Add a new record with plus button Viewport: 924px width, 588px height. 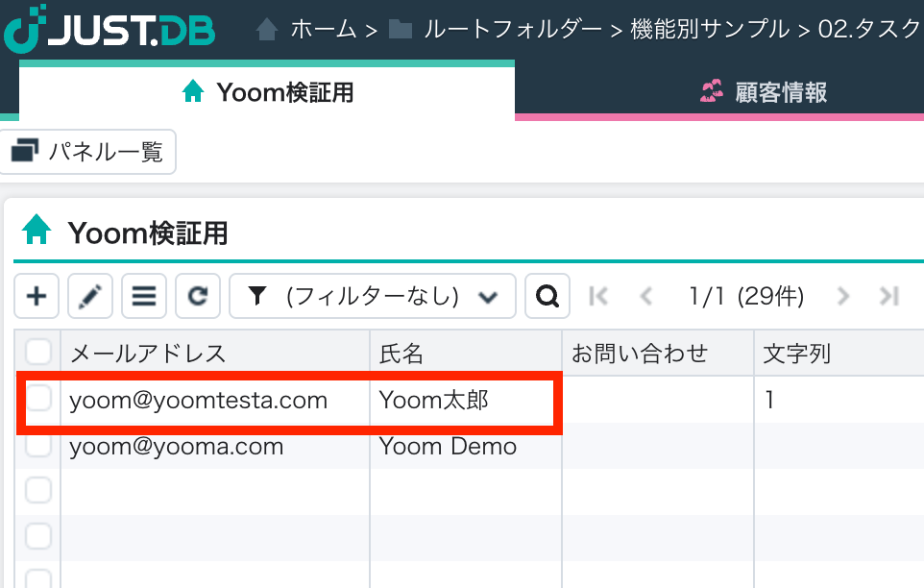click(x=36, y=296)
